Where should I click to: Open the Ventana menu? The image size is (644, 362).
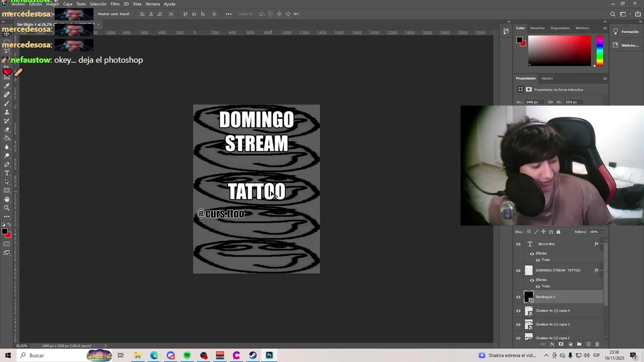point(152,4)
